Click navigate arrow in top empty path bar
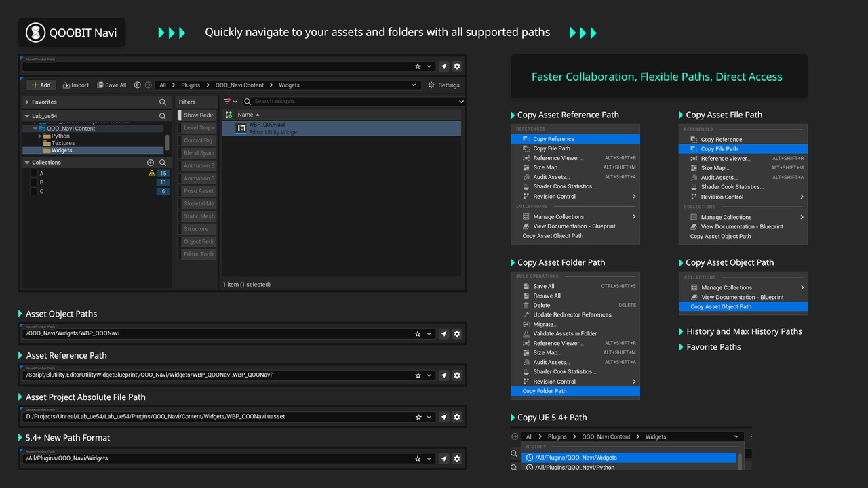The image size is (868, 488). tap(443, 66)
